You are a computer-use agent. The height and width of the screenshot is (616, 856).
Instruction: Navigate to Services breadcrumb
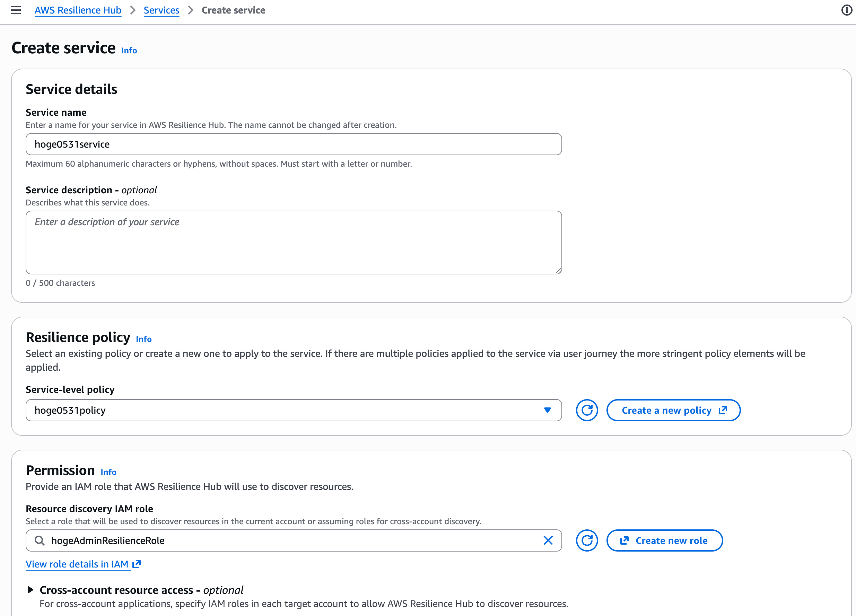tap(161, 10)
